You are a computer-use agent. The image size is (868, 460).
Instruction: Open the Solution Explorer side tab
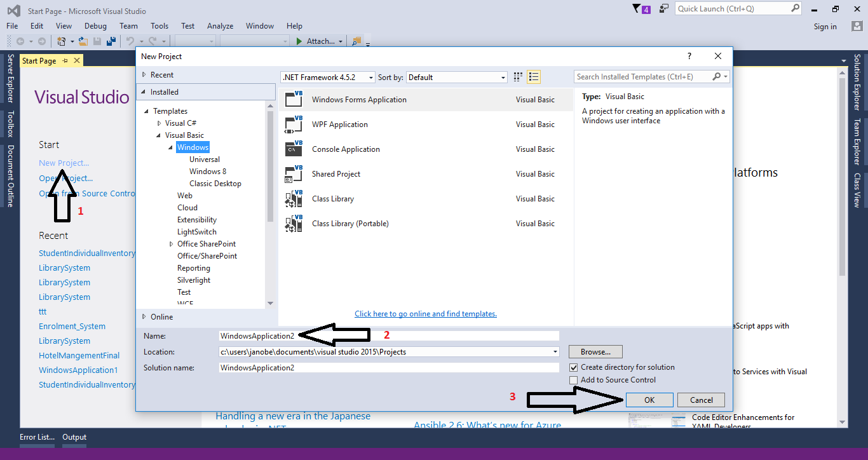(857, 82)
